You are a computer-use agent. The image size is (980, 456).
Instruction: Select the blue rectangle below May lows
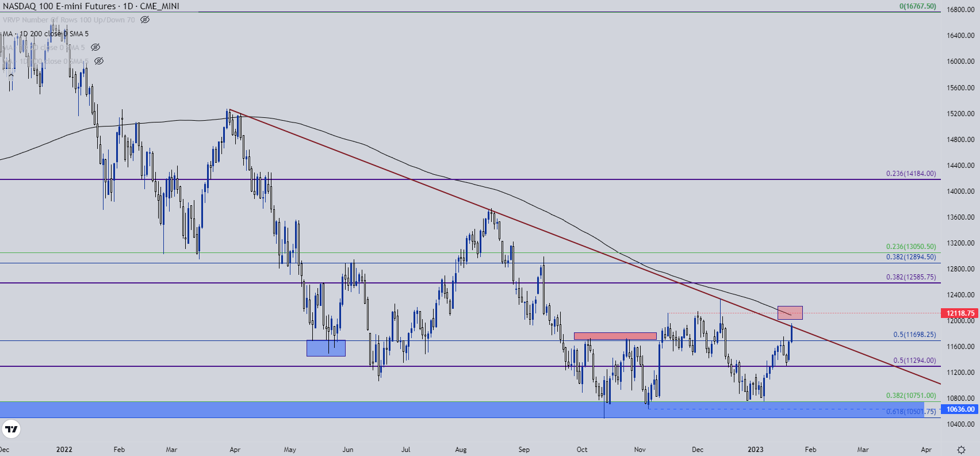(326, 348)
